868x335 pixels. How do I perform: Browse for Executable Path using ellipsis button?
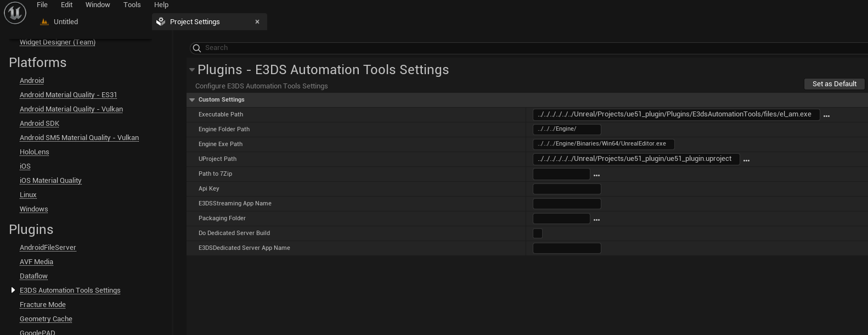(x=826, y=115)
